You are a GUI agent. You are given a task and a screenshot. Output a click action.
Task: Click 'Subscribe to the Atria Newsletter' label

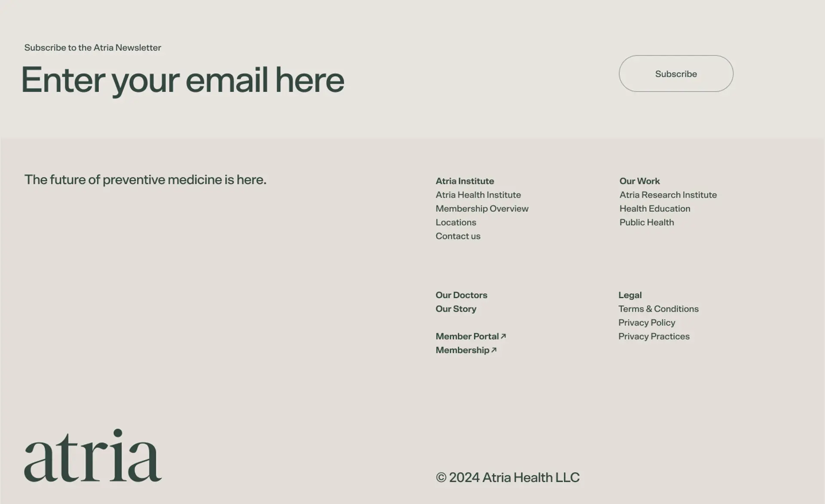tap(93, 48)
